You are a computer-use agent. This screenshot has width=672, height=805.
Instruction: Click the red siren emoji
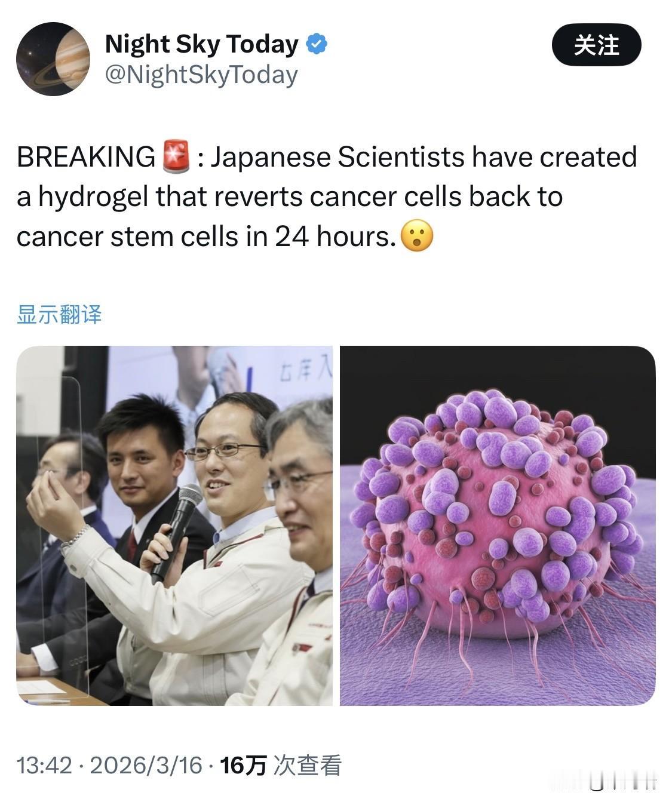(176, 157)
